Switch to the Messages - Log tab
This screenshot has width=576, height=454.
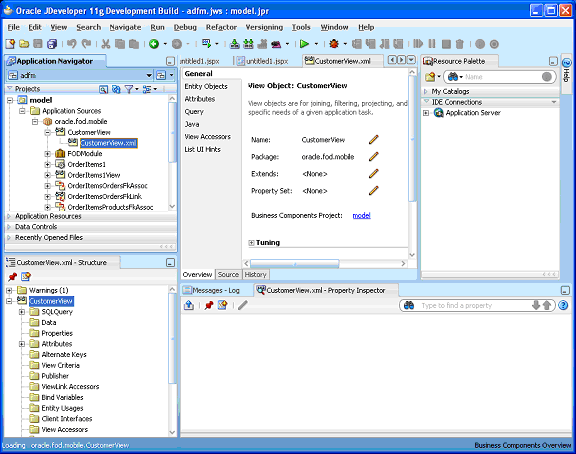tap(216, 291)
